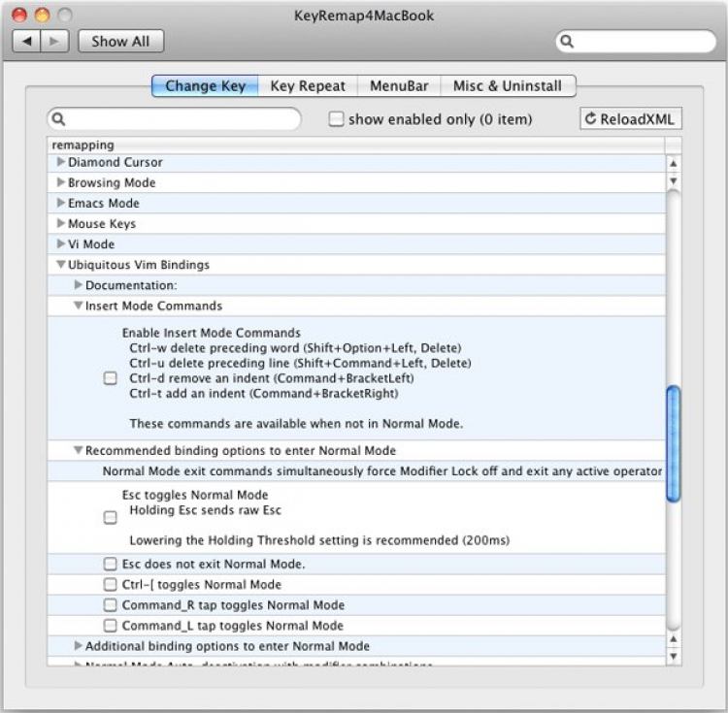Check Esc does not exit Normal Mode
This screenshot has width=728, height=713.
pyautogui.click(x=110, y=564)
